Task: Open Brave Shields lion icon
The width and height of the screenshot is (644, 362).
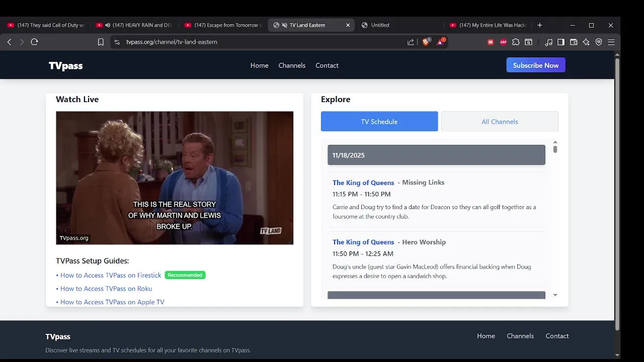Action: click(426, 42)
